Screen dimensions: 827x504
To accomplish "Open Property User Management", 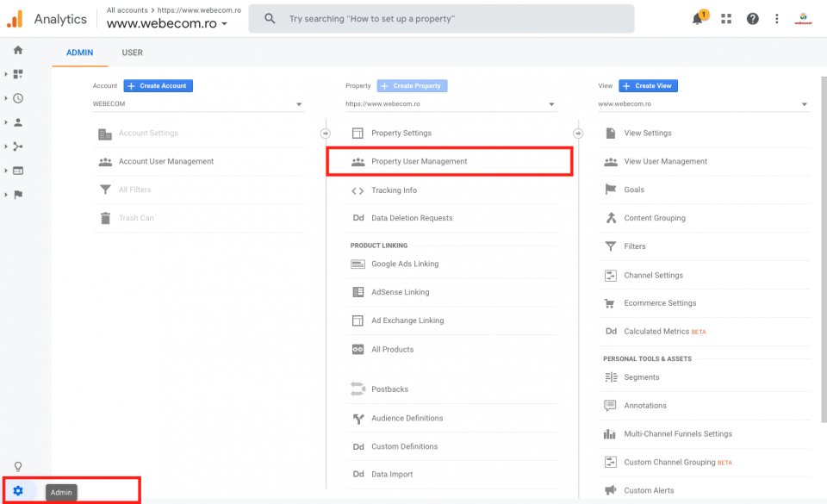I will point(450,161).
